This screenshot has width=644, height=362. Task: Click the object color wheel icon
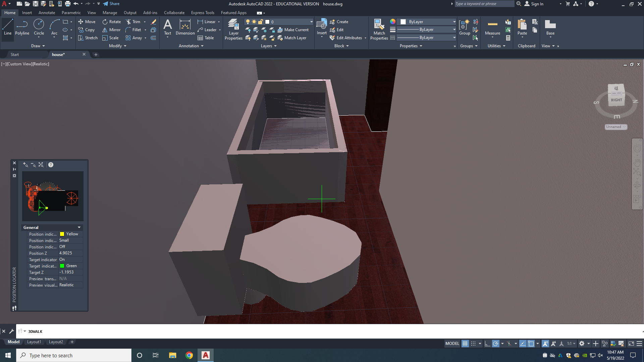[393, 21]
